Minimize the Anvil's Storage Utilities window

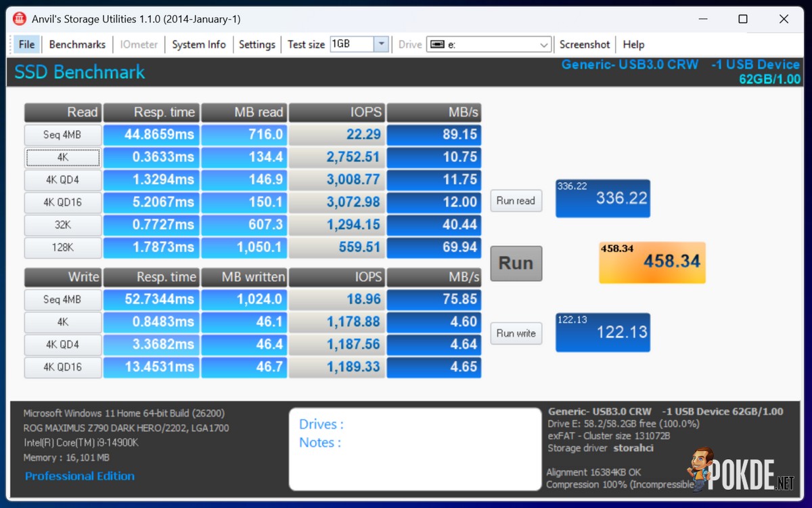702,19
